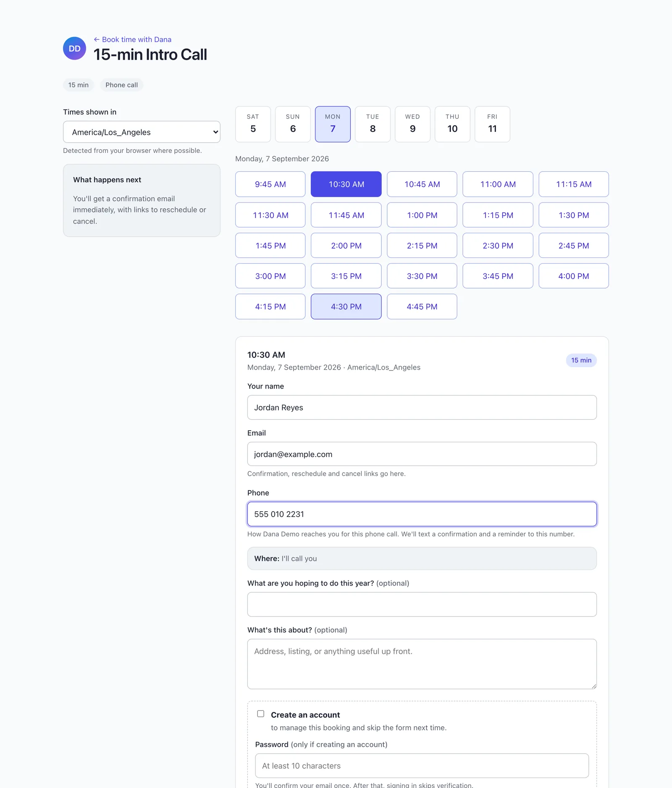672x788 pixels.
Task: Select the 4:15 PM slot
Action: coord(270,307)
